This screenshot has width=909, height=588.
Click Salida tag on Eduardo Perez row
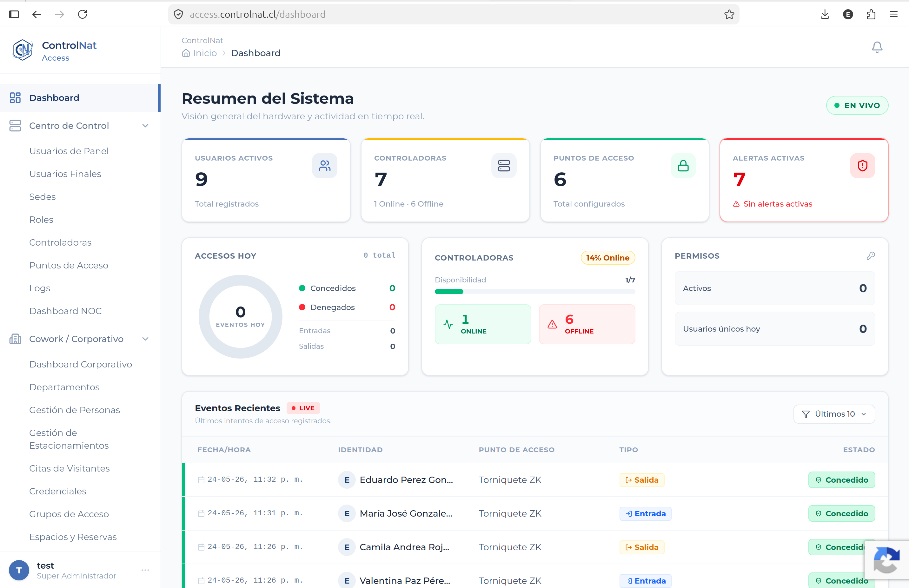click(642, 480)
